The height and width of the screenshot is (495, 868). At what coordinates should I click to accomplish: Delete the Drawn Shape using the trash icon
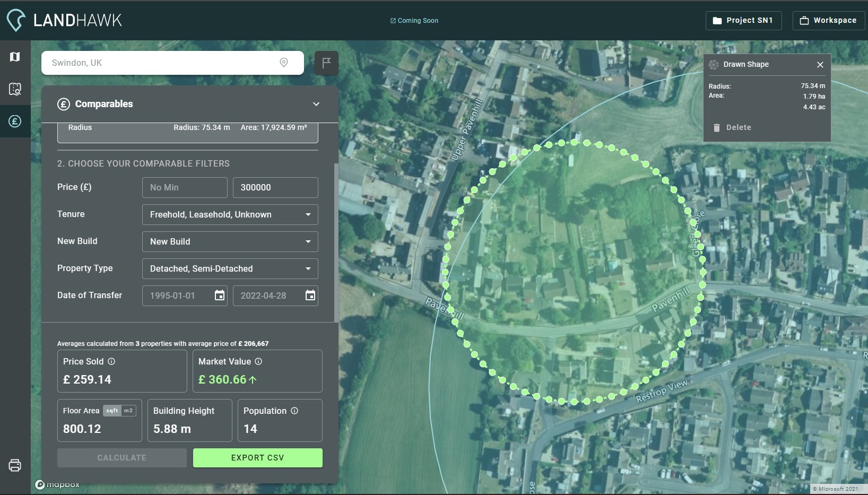pos(717,127)
